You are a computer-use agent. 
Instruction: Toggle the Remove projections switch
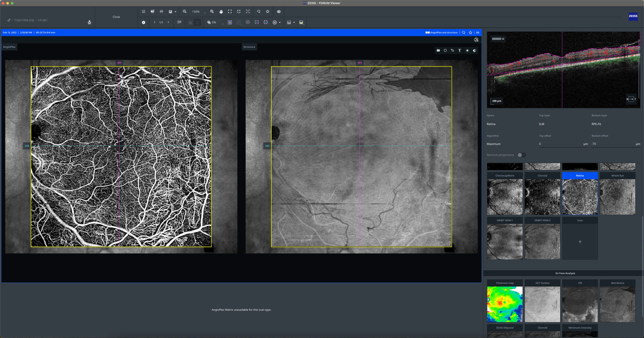521,155
